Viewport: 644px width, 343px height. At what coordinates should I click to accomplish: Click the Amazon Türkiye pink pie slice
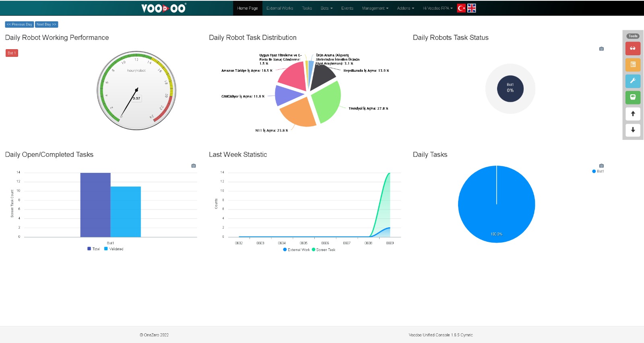[293, 77]
